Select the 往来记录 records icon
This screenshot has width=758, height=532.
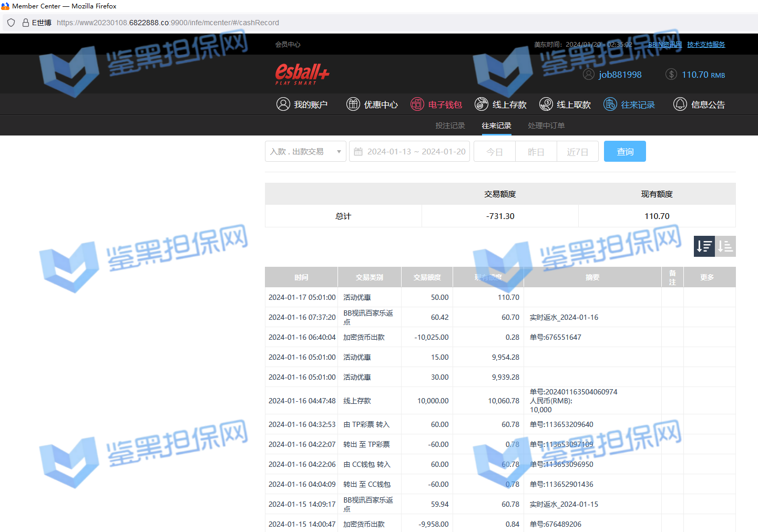(x=610, y=105)
